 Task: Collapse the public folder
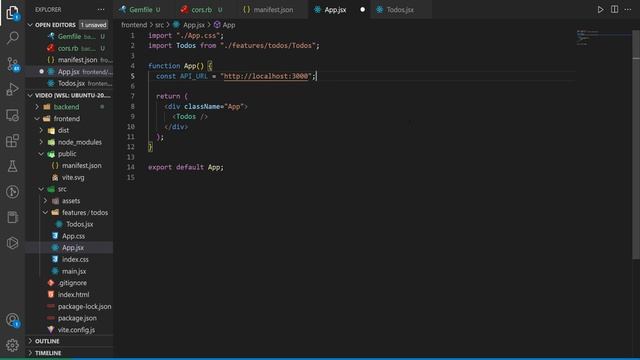[67, 154]
